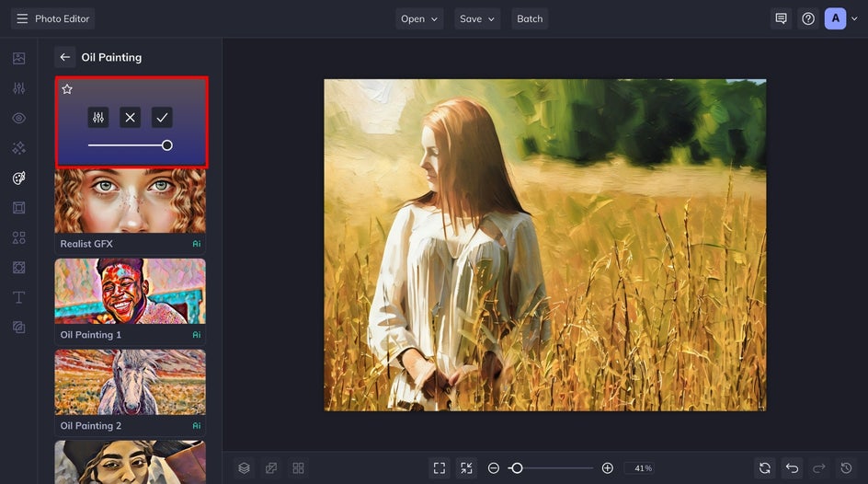This screenshot has width=868, height=484.
Task: Click the reset/refresh arrows icon
Action: pos(765,468)
